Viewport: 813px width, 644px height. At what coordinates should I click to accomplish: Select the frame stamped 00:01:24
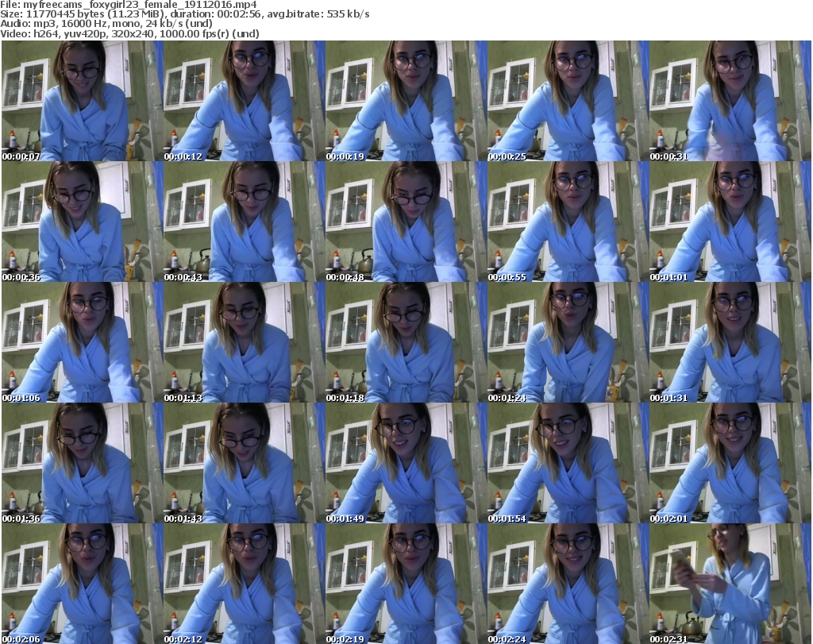(x=568, y=343)
